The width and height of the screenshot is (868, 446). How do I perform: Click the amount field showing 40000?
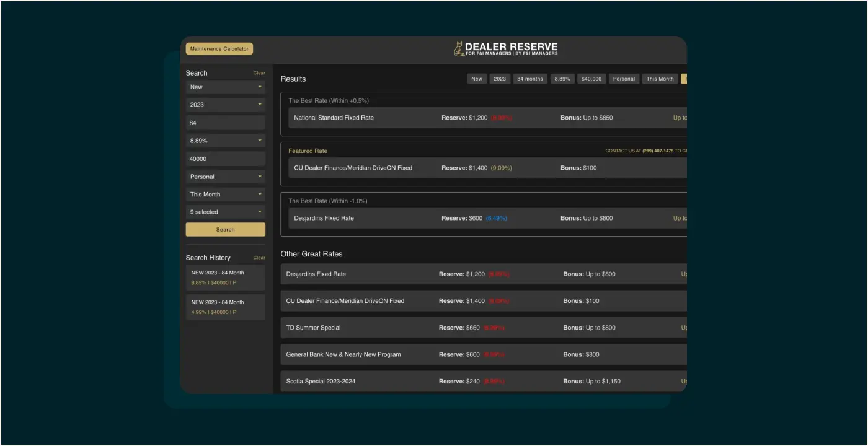[226, 159]
